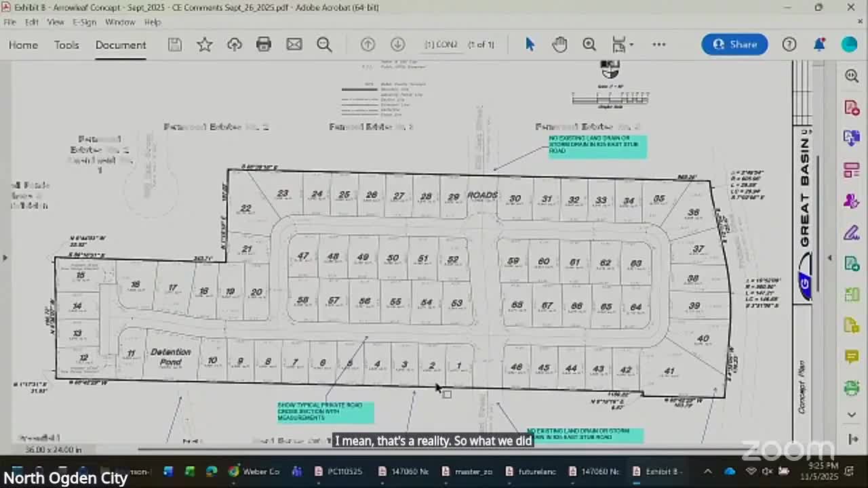This screenshot has width=868, height=488.
Task: Add document to favorites with the star icon
Action: (204, 44)
